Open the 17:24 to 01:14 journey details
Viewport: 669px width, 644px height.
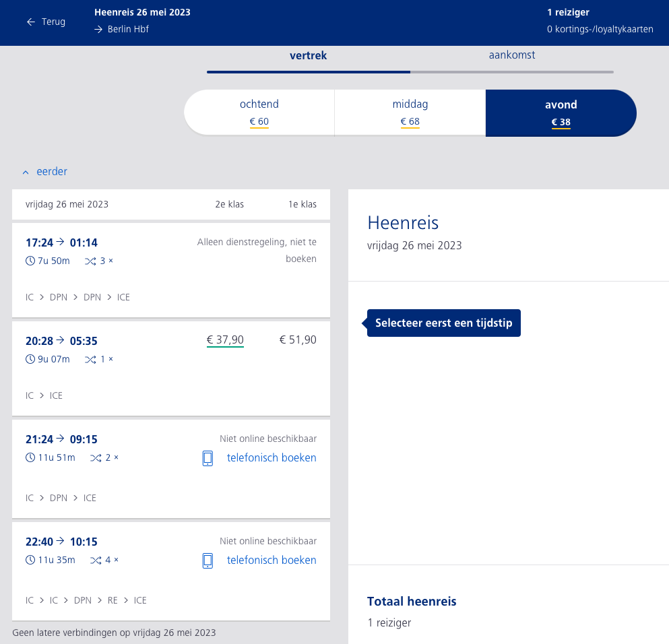pyautogui.click(x=61, y=243)
